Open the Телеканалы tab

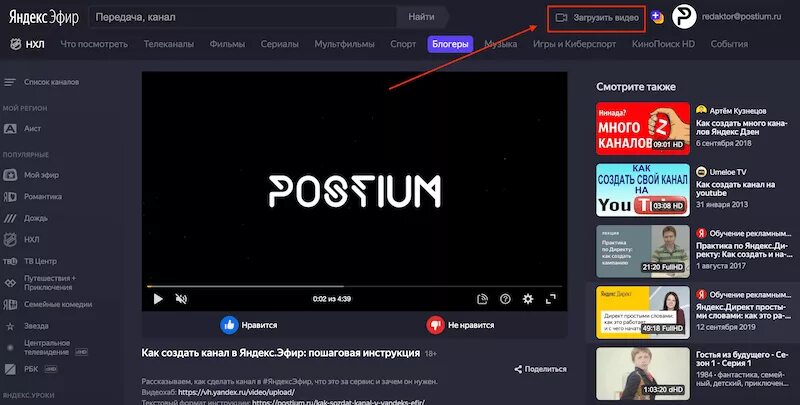pyautogui.click(x=168, y=44)
